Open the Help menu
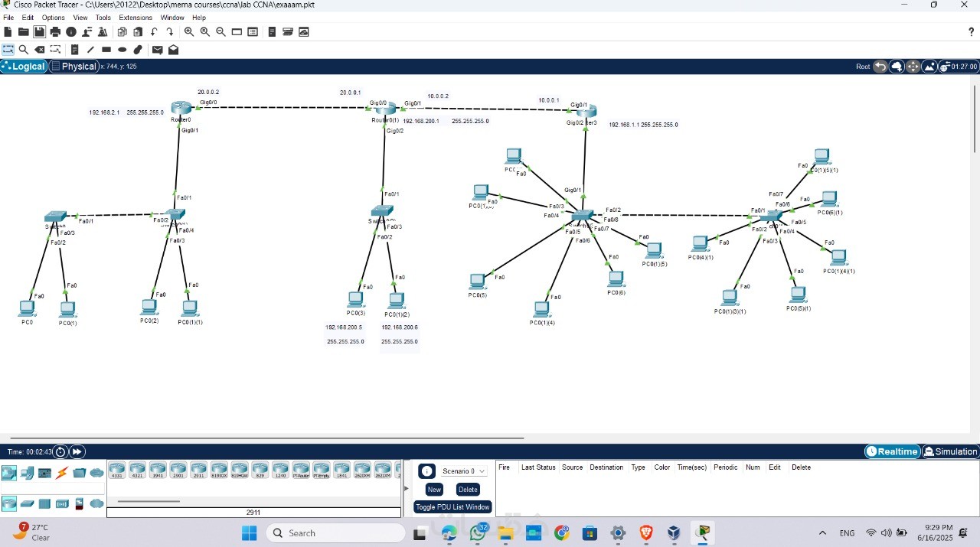 tap(199, 18)
